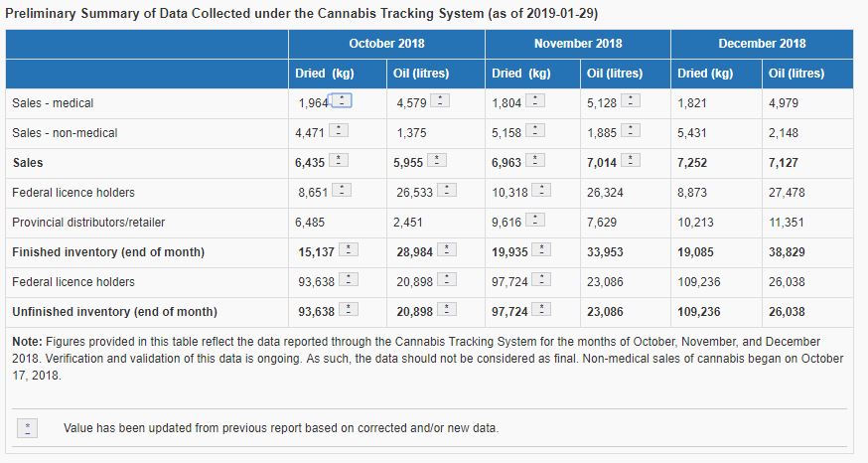Click the November 2018 header cell
This screenshot has width=868, height=463.
pyautogui.click(x=578, y=44)
